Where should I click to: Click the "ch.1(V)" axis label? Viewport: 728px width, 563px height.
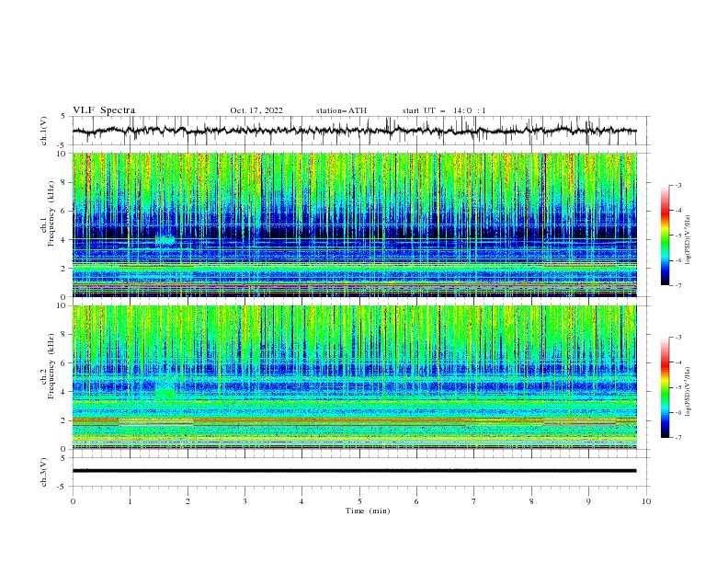(x=44, y=131)
